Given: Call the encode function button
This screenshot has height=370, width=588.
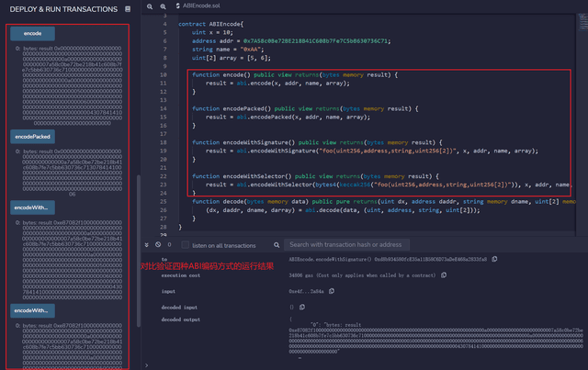Looking at the screenshot, I should click(32, 33).
